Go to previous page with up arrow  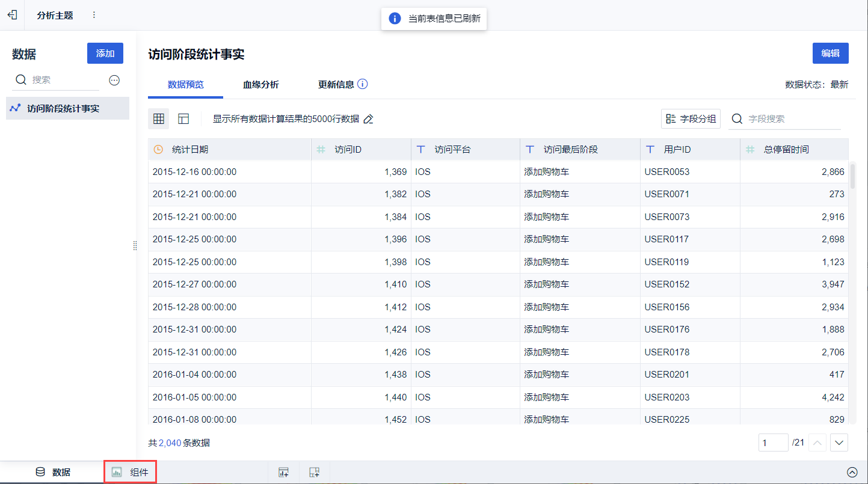click(x=817, y=443)
